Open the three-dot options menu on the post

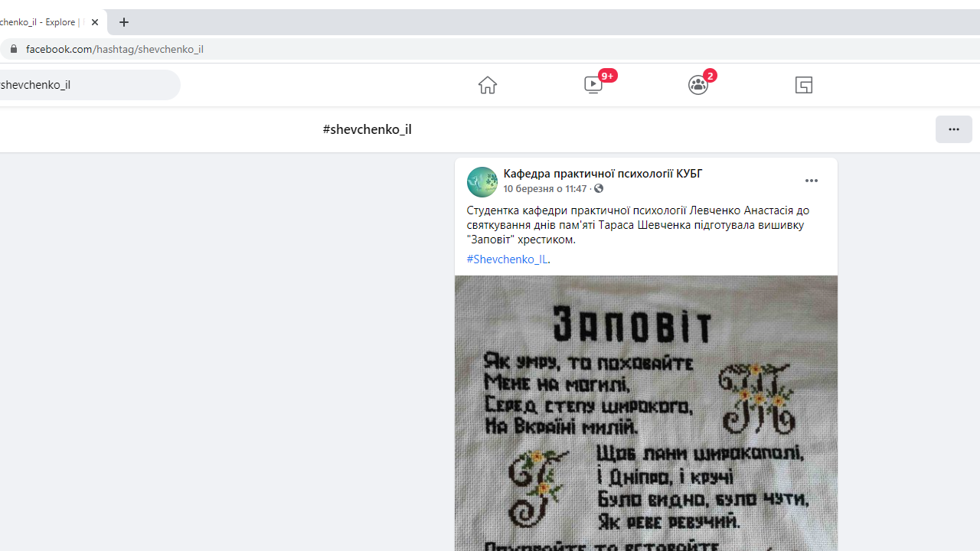(811, 181)
